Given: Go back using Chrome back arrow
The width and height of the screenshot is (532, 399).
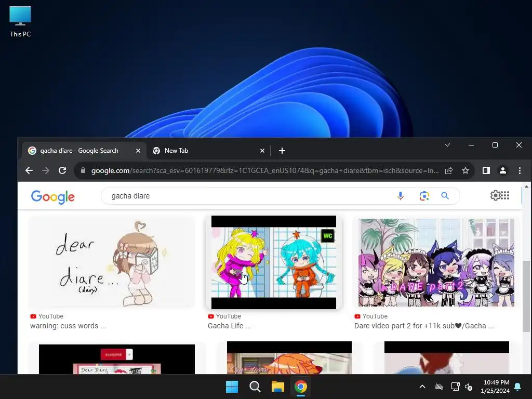Looking at the screenshot, I should click(x=29, y=170).
